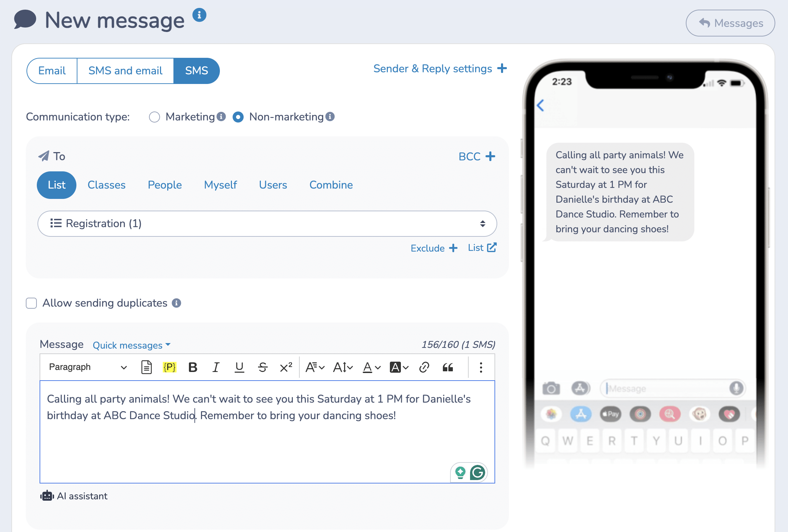Select the SMS tab
The image size is (788, 532).
(x=196, y=71)
